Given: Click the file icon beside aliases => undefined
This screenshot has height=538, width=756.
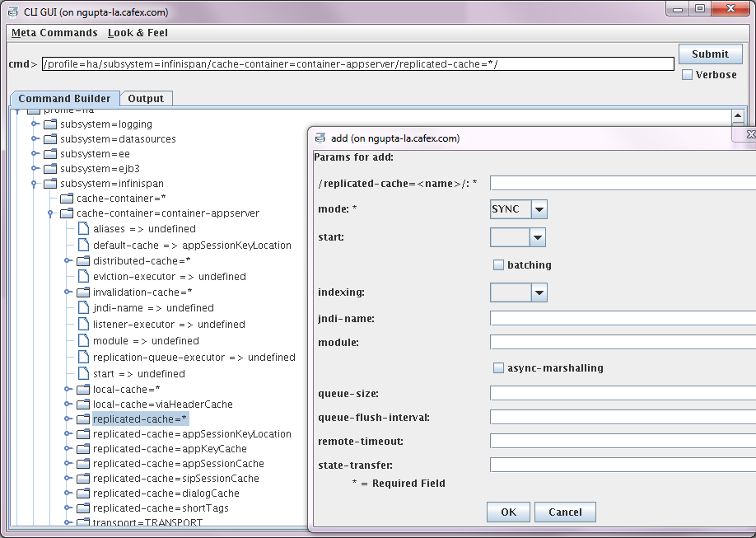Looking at the screenshot, I should pos(83,228).
